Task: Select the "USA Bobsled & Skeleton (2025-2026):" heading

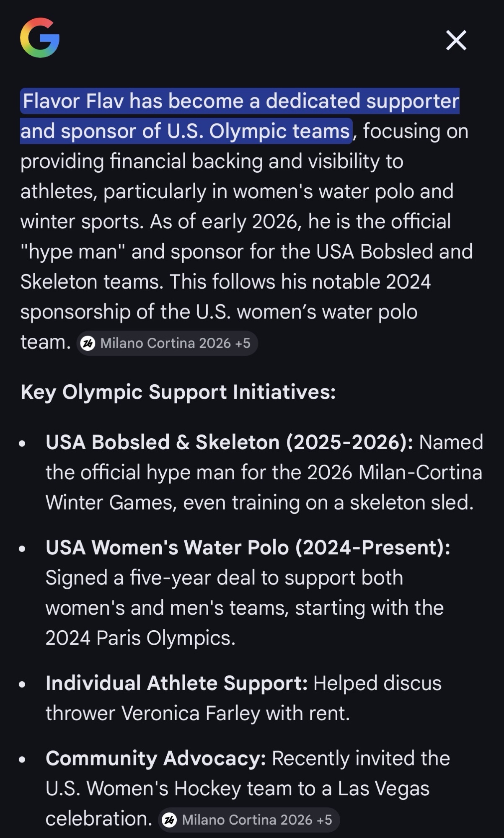Action: (x=229, y=442)
